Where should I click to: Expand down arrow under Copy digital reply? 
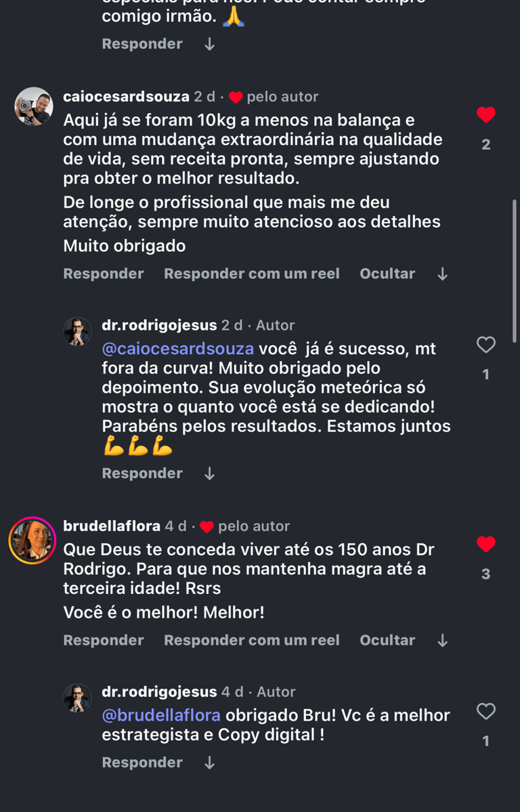point(209,763)
